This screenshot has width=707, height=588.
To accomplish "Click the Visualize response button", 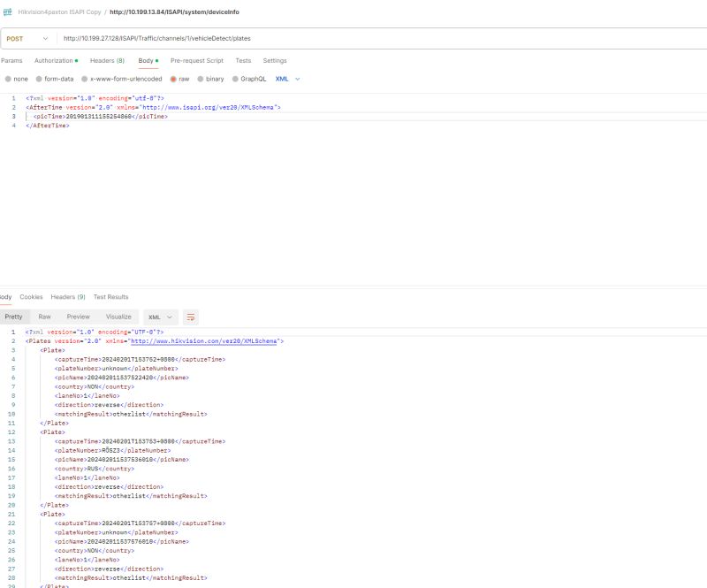I will pyautogui.click(x=119, y=317).
